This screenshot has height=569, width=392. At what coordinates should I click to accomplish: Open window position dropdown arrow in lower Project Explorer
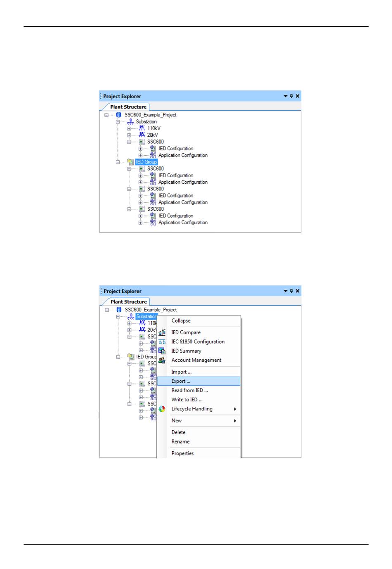click(285, 291)
